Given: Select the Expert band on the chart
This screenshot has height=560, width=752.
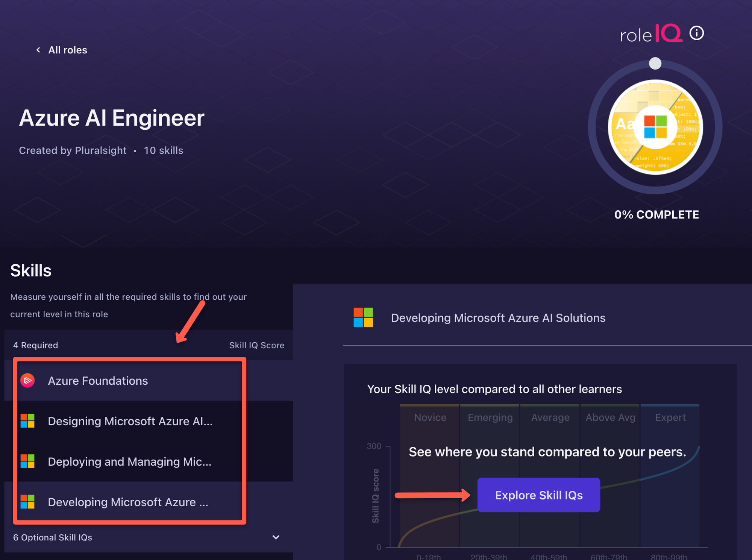Looking at the screenshot, I should [670, 417].
